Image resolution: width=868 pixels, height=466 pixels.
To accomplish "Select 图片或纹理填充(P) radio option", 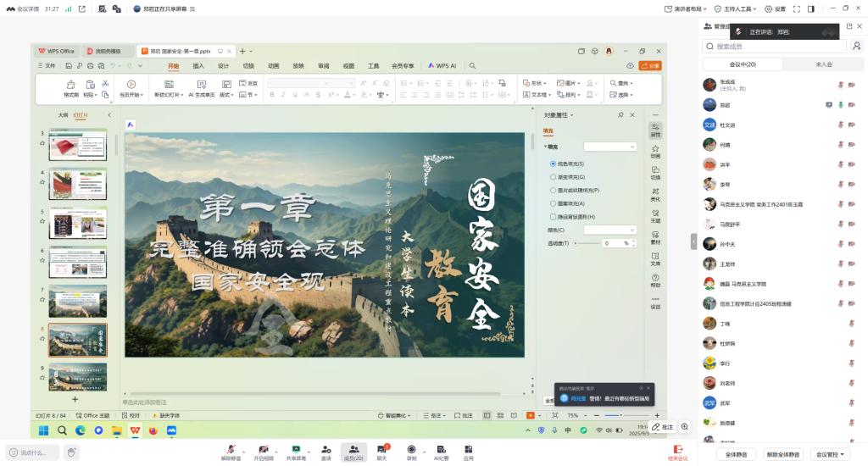I will (554, 191).
